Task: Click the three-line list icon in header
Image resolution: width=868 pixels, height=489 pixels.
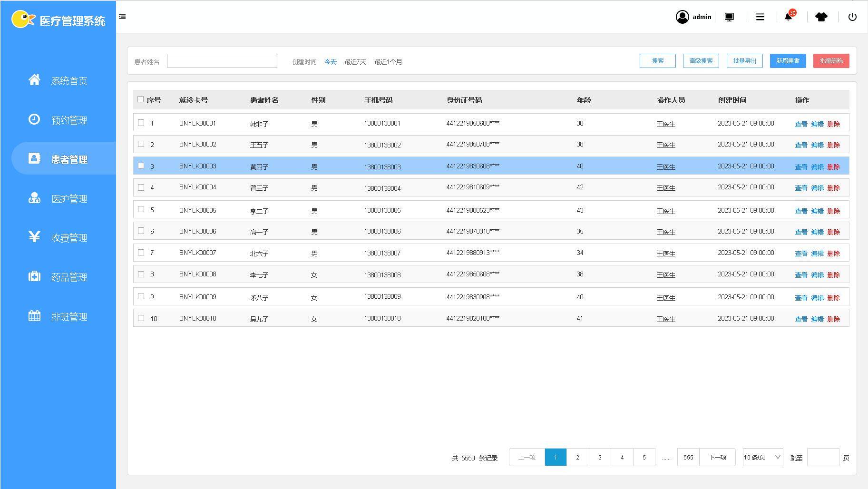Action: click(760, 17)
